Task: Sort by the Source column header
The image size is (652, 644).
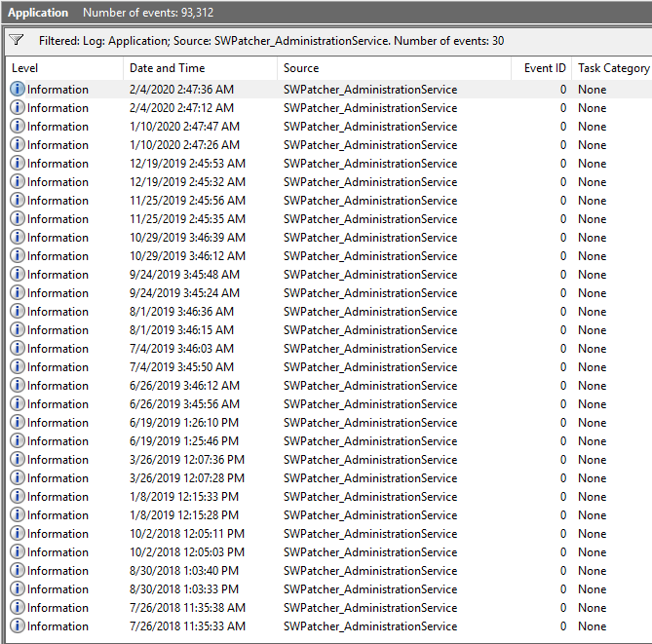Action: point(394,68)
